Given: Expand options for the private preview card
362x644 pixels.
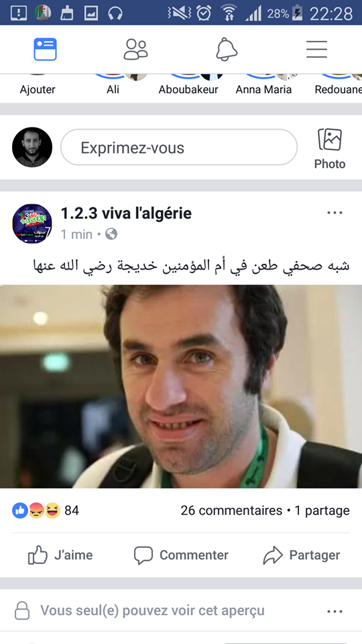Looking at the screenshot, I should (x=335, y=612).
